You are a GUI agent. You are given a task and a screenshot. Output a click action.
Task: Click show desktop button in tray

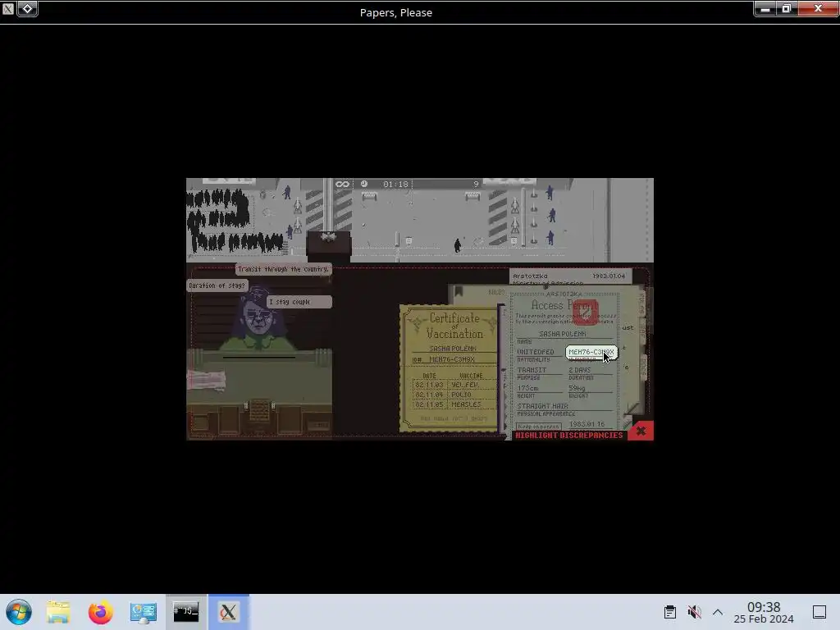819,612
